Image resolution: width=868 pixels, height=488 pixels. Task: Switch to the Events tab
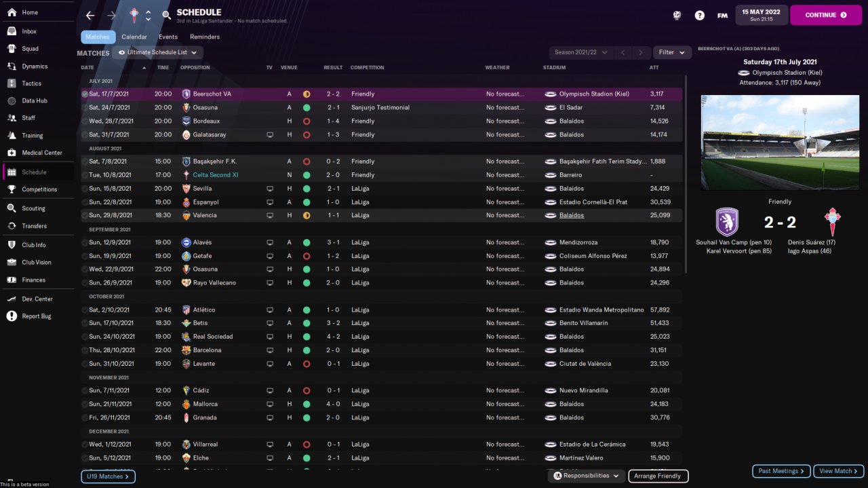[168, 37]
